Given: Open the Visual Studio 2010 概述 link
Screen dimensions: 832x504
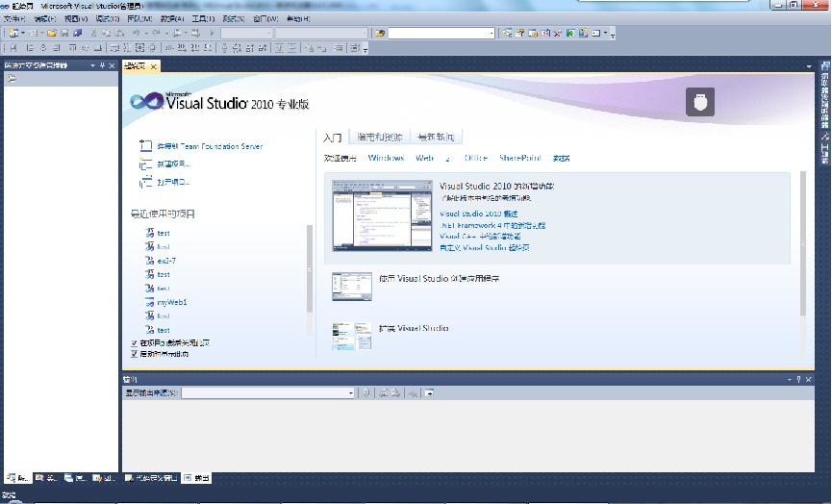Looking at the screenshot, I should pyautogui.click(x=479, y=214).
